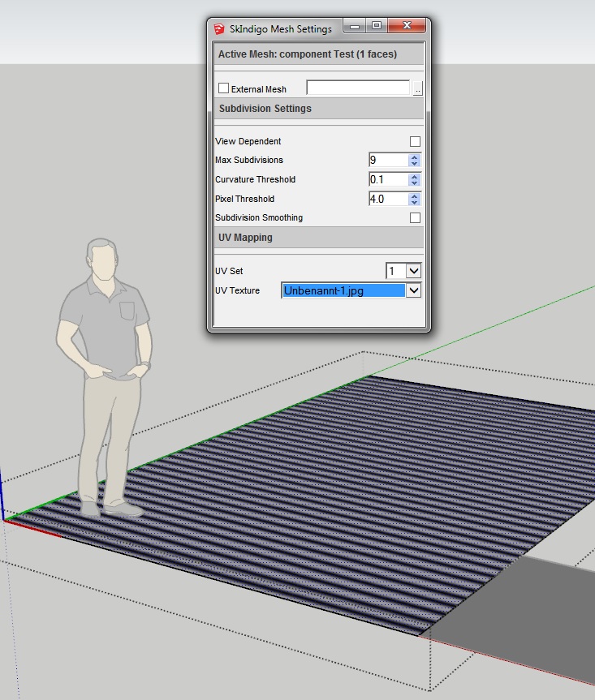The image size is (595, 700).
Task: Increase the Curvature Threshold value
Action: coord(415,176)
